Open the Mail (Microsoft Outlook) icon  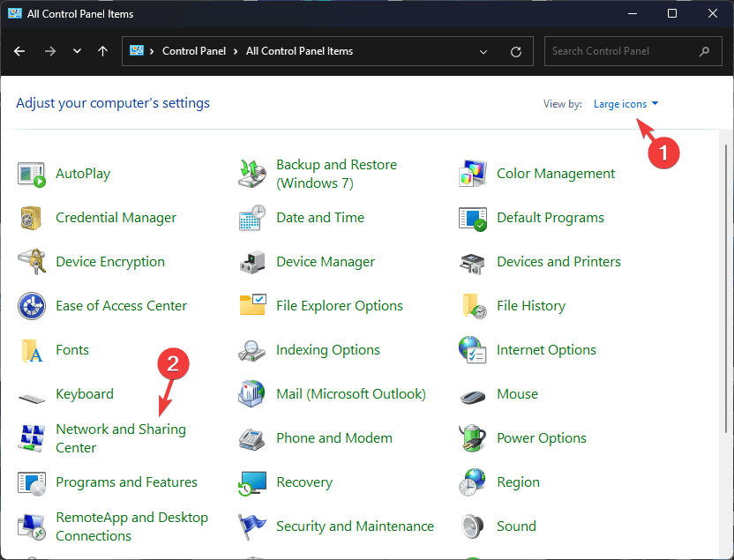pyautogui.click(x=251, y=393)
